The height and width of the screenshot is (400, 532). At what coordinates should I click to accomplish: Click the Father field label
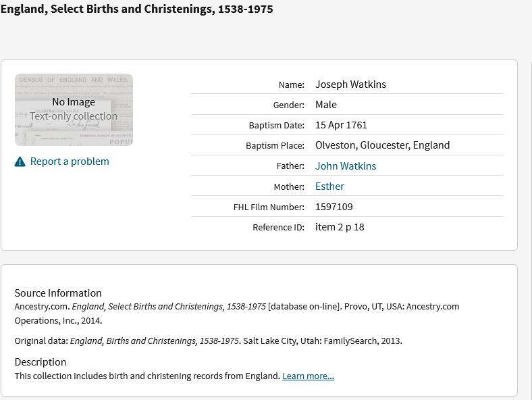[x=290, y=166]
